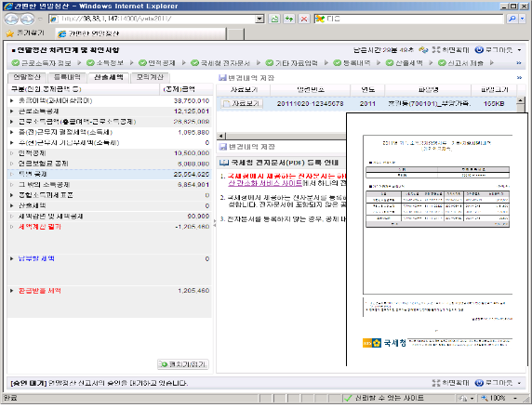Image resolution: width=532 pixels, height=408 pixels.
Task: Click the PDF document preview thumbnail
Action: (x=437, y=240)
